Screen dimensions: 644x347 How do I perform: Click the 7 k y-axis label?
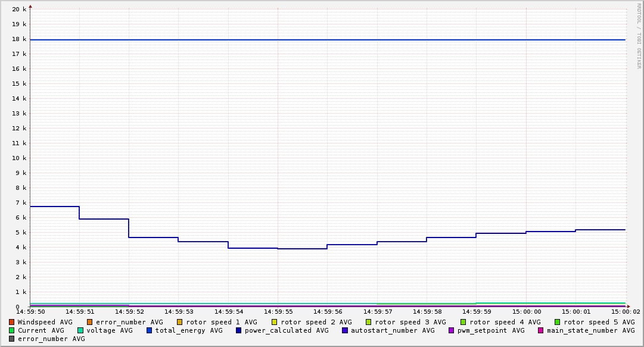click(x=21, y=203)
